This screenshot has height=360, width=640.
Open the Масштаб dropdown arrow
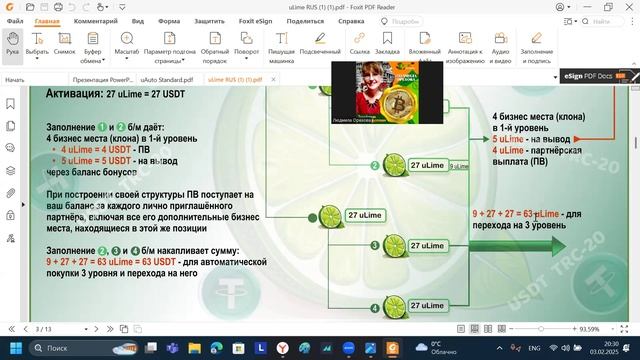click(x=127, y=59)
